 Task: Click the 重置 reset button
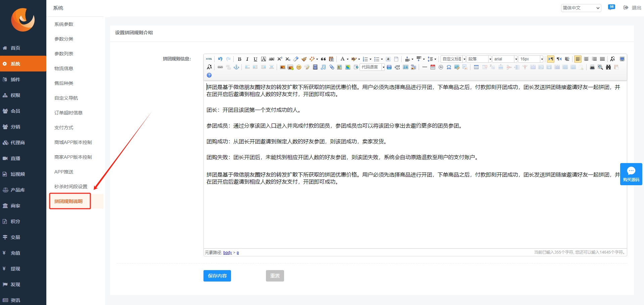click(275, 276)
